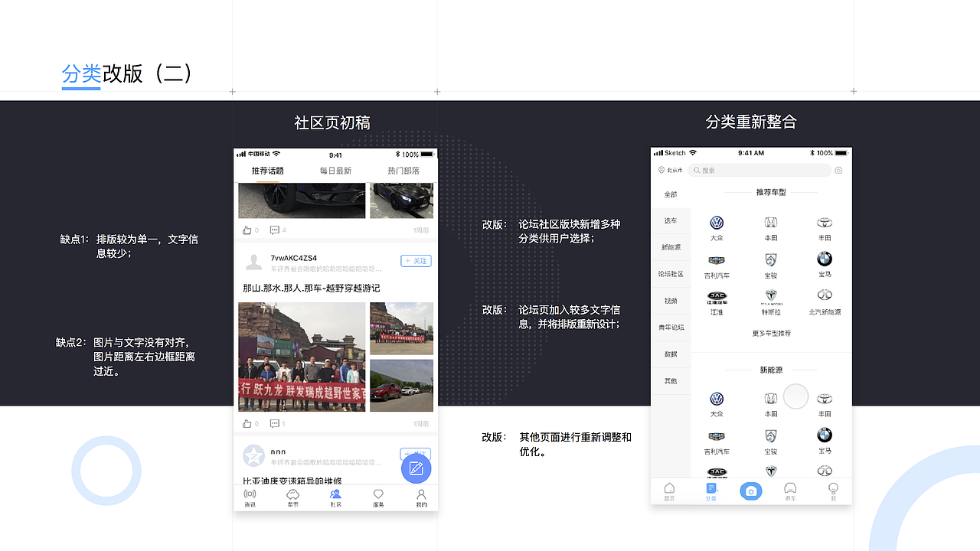980x551 pixels.
Task: Open the red car roadside photo
Action: point(401,386)
